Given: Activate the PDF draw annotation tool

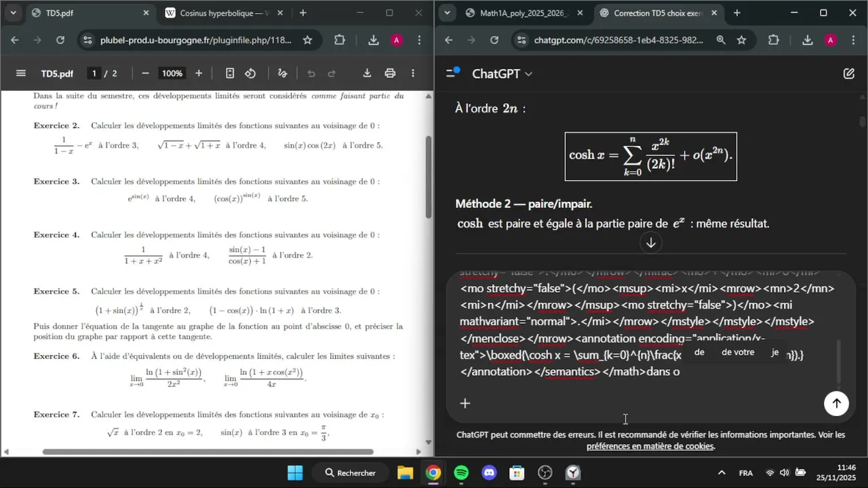Looking at the screenshot, I should point(283,73).
